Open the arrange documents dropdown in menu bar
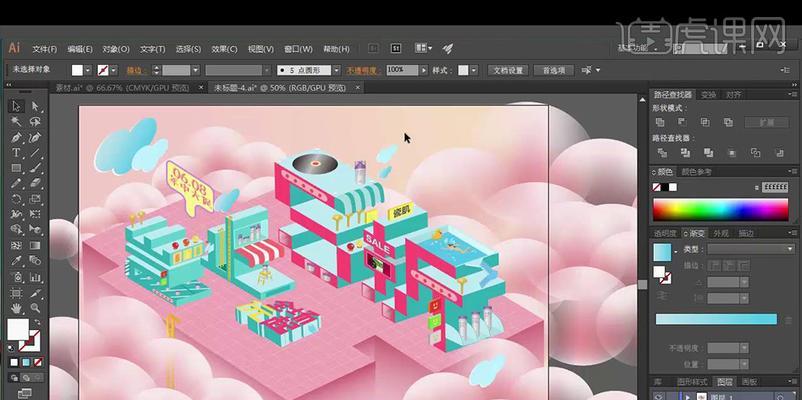802x400 pixels. click(x=424, y=48)
